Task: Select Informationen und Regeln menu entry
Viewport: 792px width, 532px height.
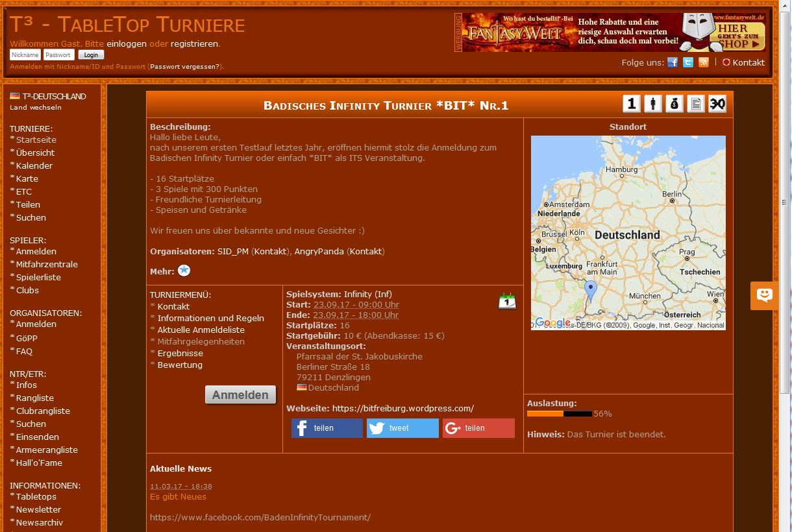Action: (x=210, y=318)
